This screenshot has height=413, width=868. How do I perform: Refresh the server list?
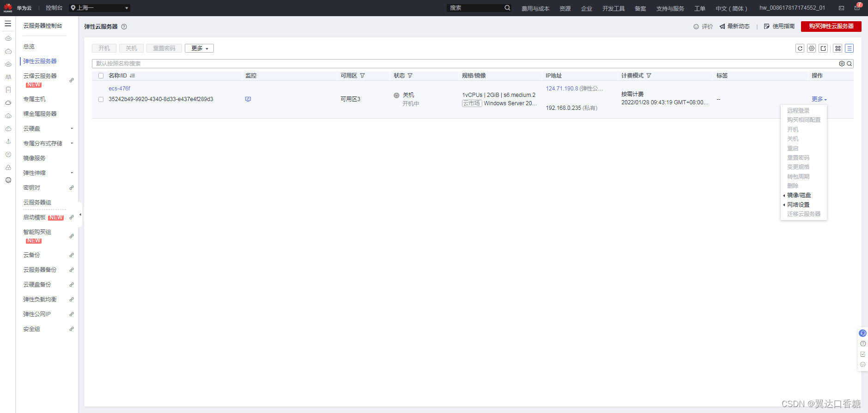(800, 48)
